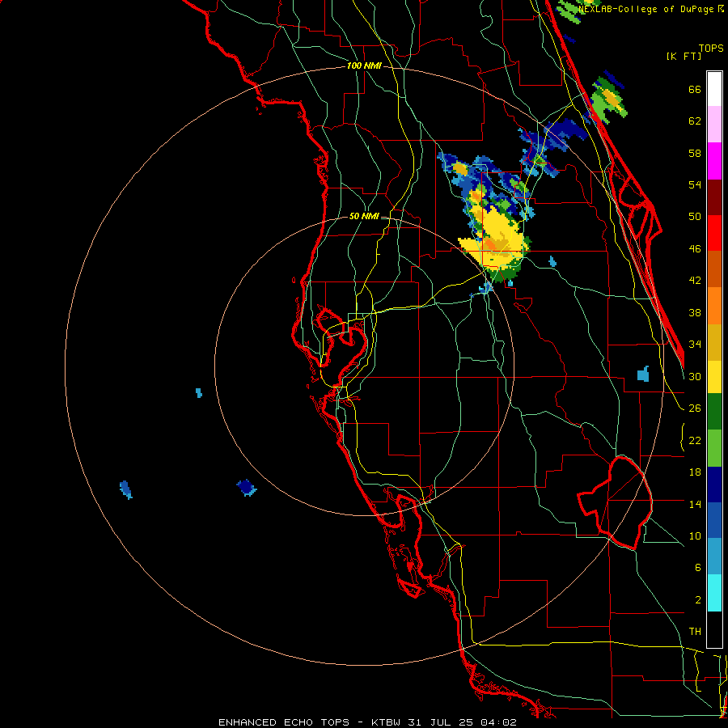The image size is (728, 728).
Task: Click the "31 JUL 25" date text
Action: (440, 722)
